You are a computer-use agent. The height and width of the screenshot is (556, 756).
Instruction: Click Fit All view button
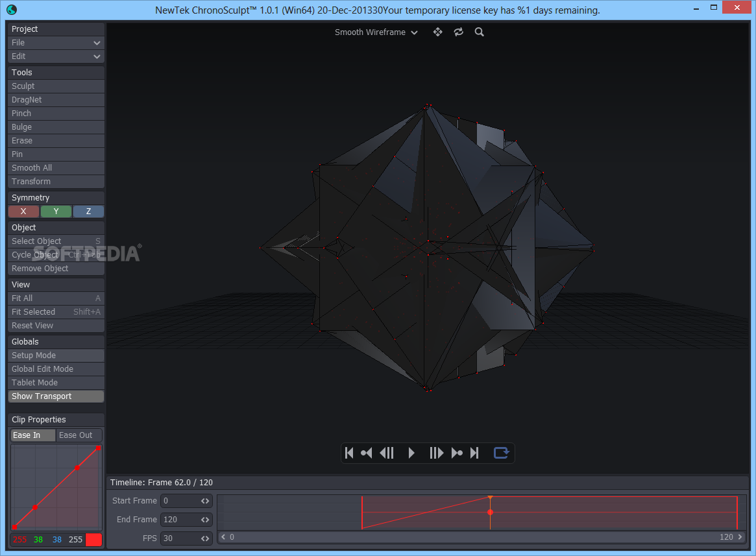click(56, 298)
